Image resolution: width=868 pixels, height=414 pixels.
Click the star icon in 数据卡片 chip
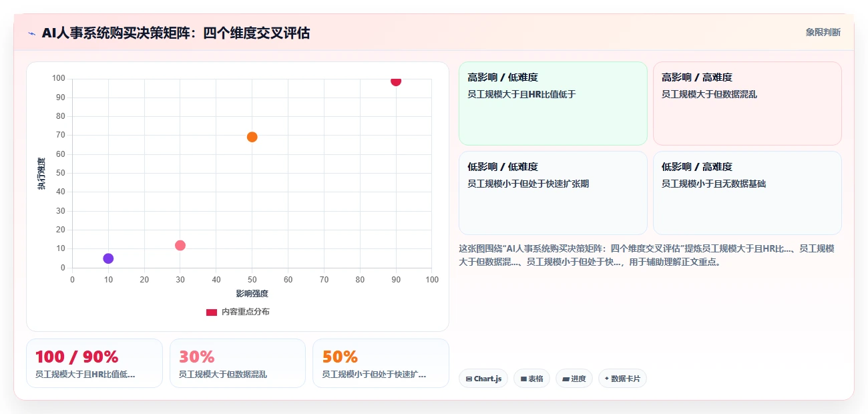[x=606, y=379]
